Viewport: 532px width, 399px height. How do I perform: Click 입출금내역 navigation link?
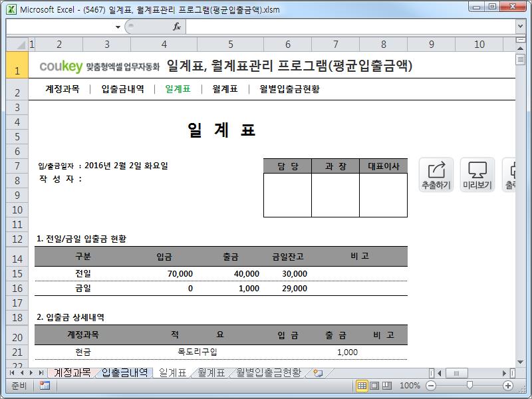click(x=123, y=89)
